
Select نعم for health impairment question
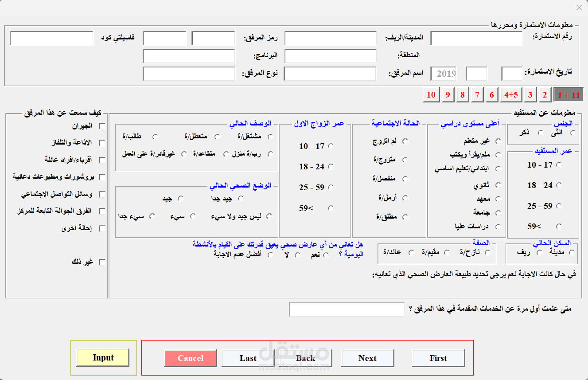[x=326, y=255]
